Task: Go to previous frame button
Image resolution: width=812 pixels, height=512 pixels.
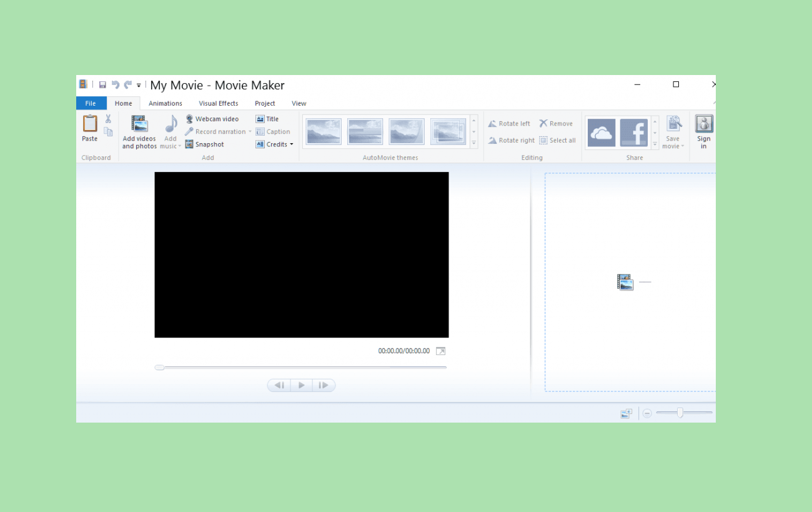Action: [x=279, y=386]
